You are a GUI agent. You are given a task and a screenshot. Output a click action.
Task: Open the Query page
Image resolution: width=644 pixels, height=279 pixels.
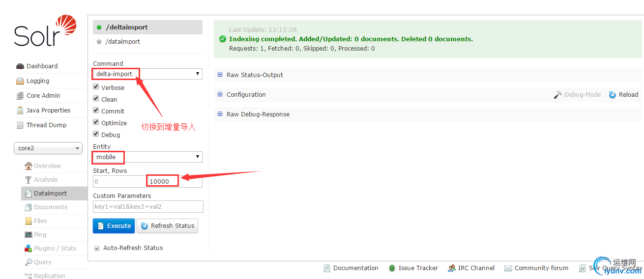[x=43, y=262]
